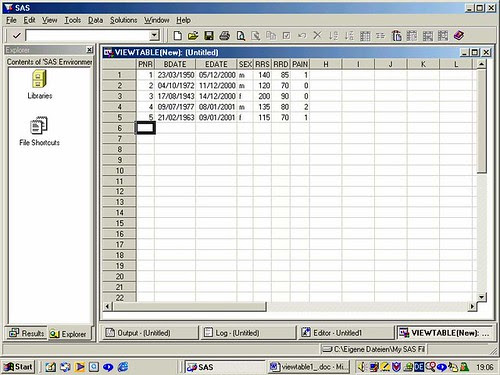This screenshot has height=375, width=500.
Task: Switch to the Results tab
Action: coord(27,333)
